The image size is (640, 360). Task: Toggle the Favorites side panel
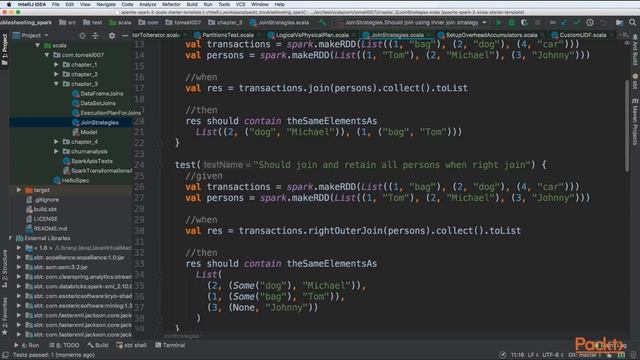[4, 317]
